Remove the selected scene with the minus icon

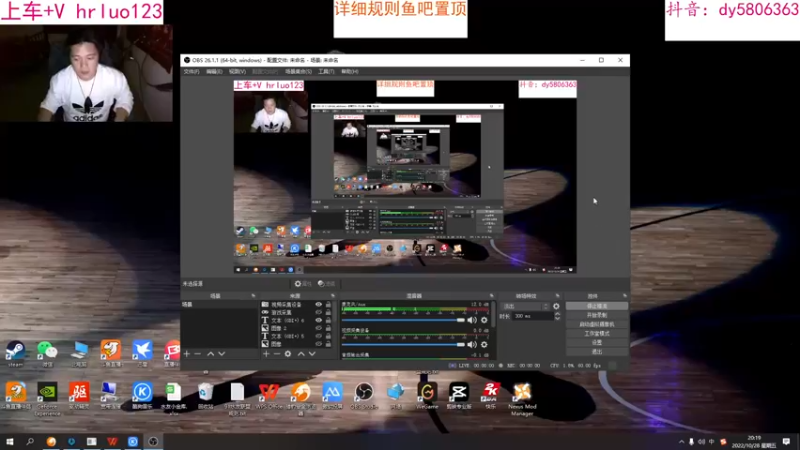[x=198, y=354]
